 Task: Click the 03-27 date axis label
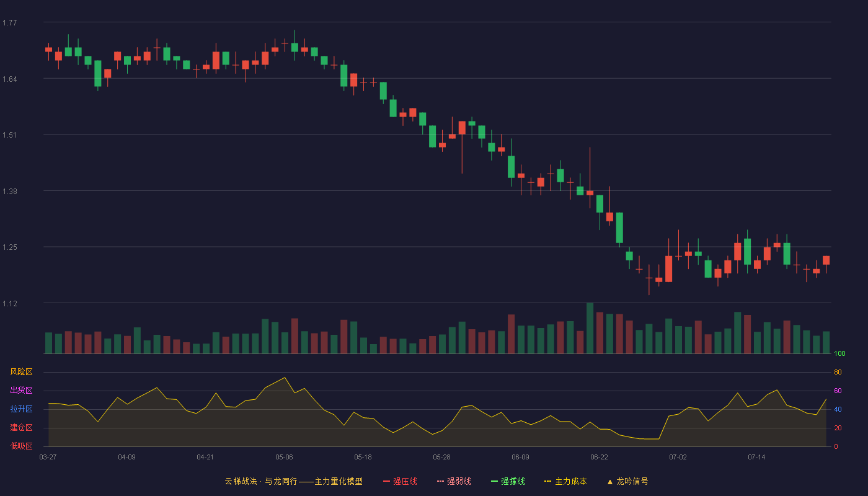coord(48,457)
